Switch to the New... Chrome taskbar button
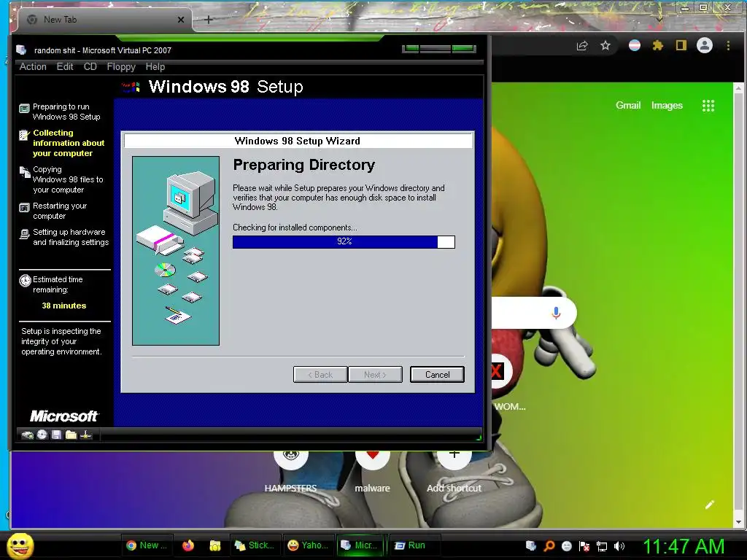The height and width of the screenshot is (560, 747). click(x=146, y=545)
